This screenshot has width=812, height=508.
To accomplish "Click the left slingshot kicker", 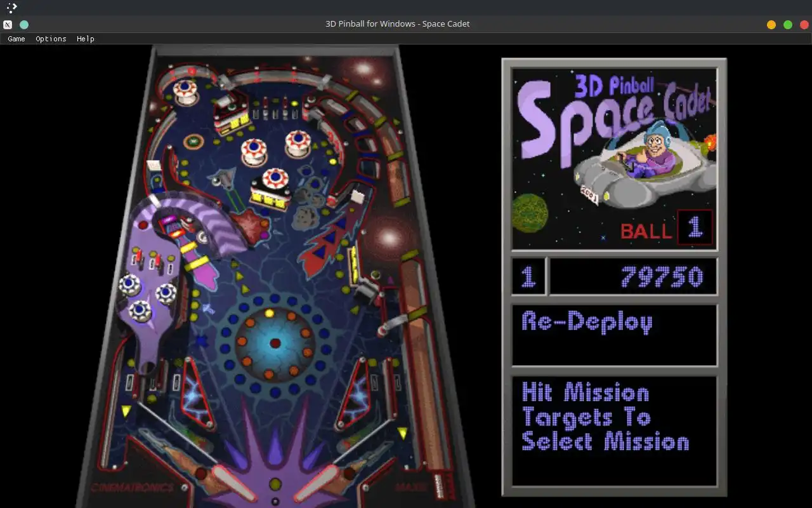I will 197,393.
